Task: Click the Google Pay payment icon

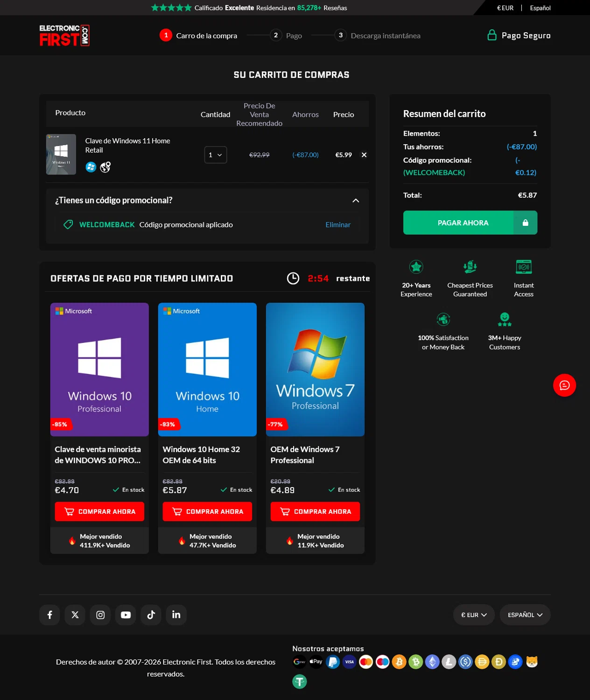Action: click(300, 662)
